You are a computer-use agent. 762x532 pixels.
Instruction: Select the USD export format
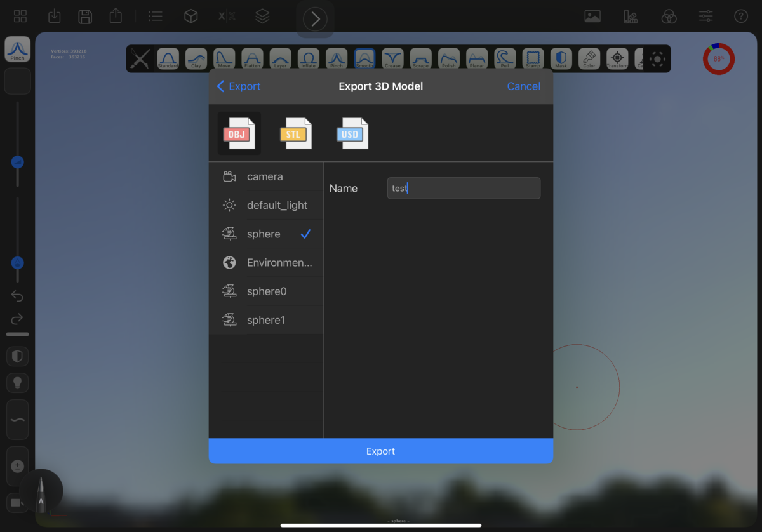point(352,133)
